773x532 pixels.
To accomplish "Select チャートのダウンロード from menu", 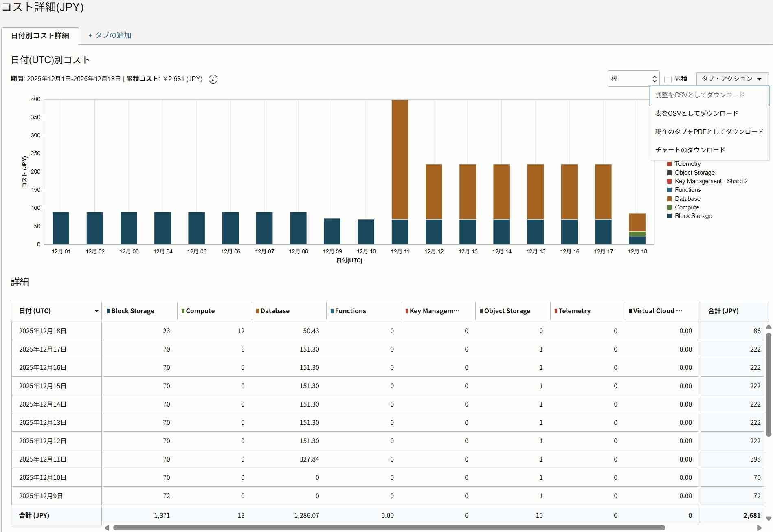I will pyautogui.click(x=690, y=150).
